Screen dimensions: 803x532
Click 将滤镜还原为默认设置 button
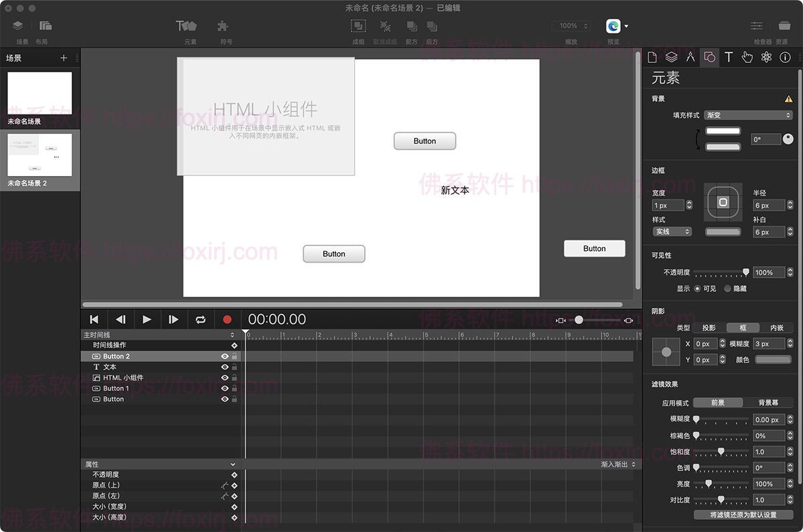(743, 515)
